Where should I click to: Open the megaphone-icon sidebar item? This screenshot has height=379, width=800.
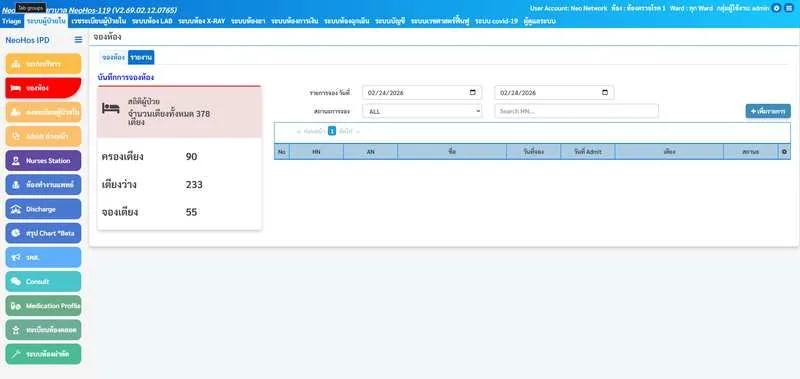point(43,257)
